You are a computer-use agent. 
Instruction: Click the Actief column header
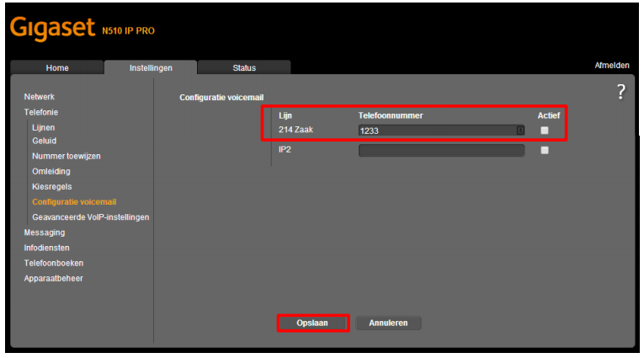(x=548, y=115)
